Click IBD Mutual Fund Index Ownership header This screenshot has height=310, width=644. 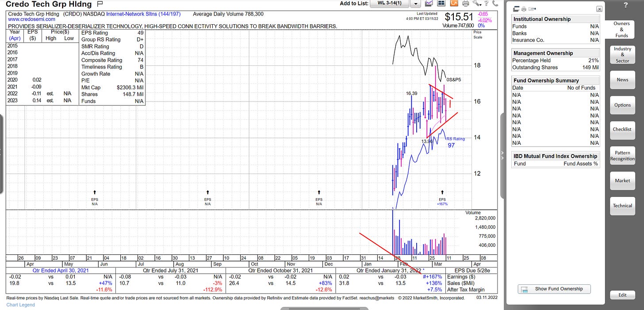[x=555, y=156]
